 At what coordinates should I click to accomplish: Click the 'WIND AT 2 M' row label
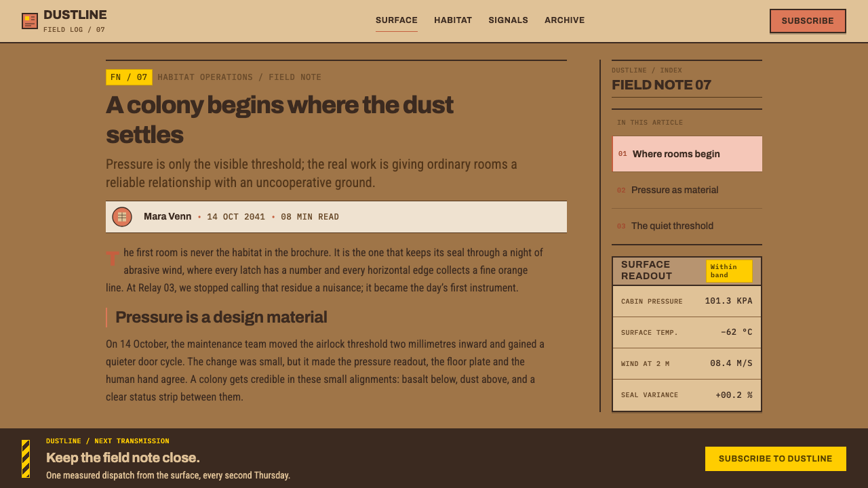click(645, 364)
